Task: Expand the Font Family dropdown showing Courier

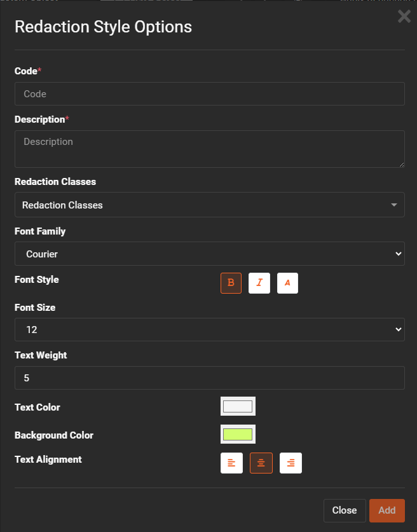Action: [x=209, y=254]
